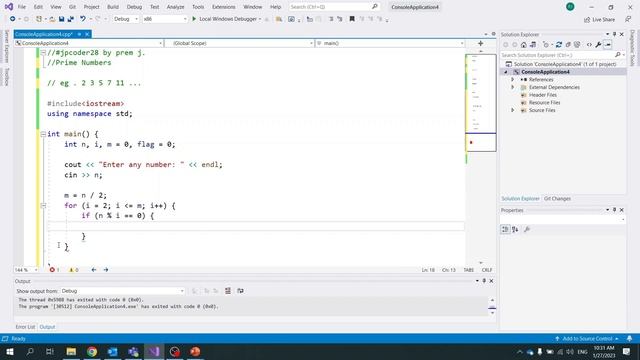Open Google Chrome from the taskbar

click(92, 351)
